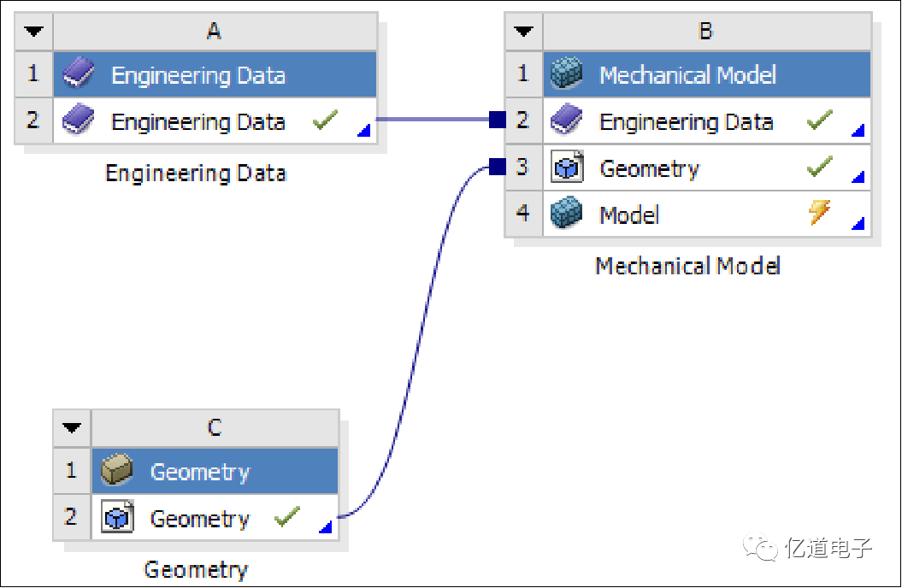Click the blue corner triangle on system B Model cell

(858, 224)
